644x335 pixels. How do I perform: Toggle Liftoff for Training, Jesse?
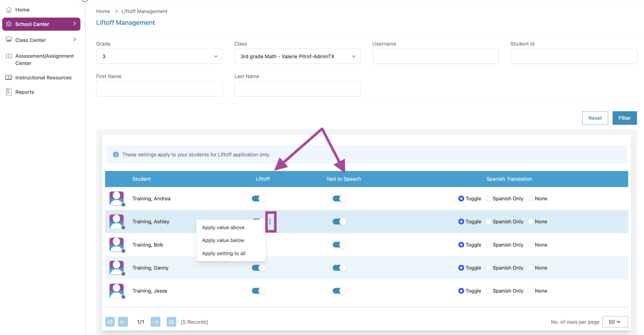tap(258, 291)
